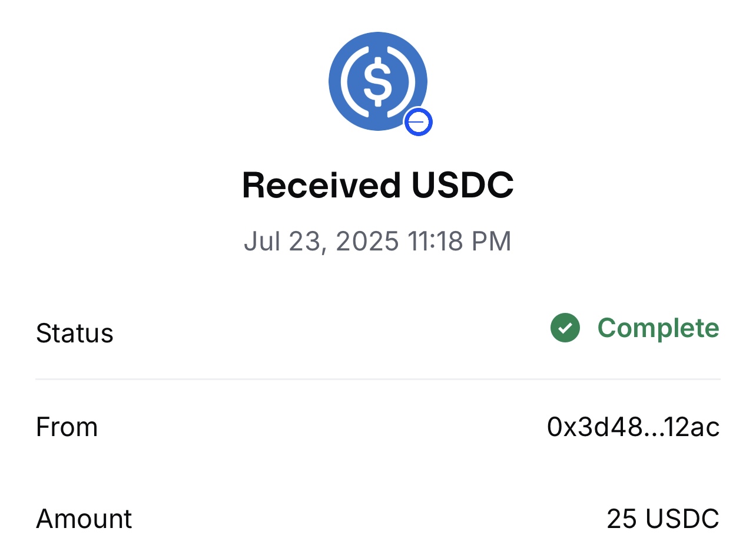Tap USDC unit in the Amount row
Screen dimensions: 756x551
pos(682,519)
